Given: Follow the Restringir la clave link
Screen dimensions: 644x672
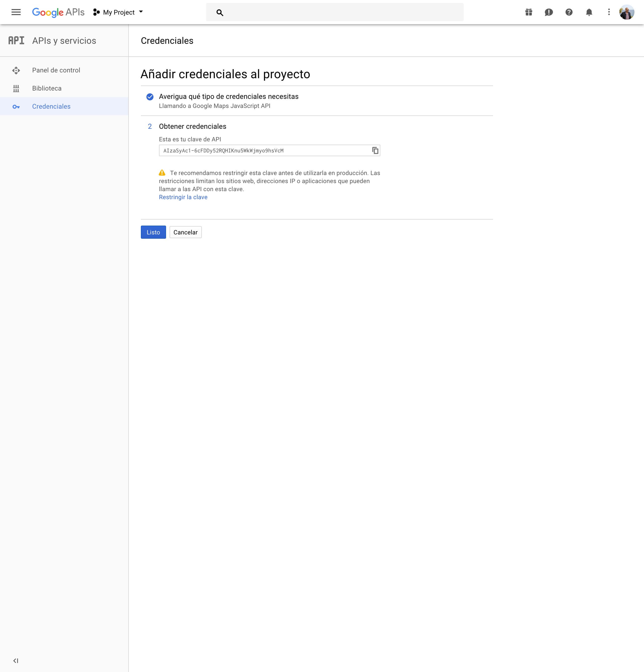Looking at the screenshot, I should click(x=183, y=197).
